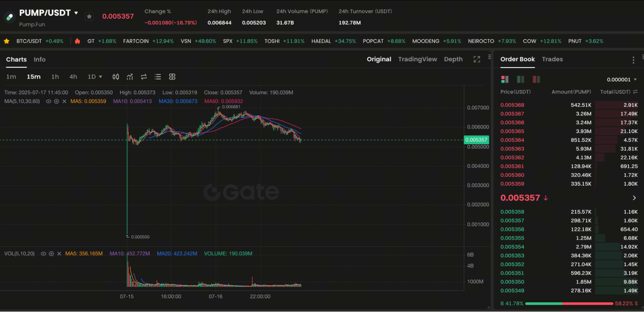Open TOSHI ticker link

284,41
